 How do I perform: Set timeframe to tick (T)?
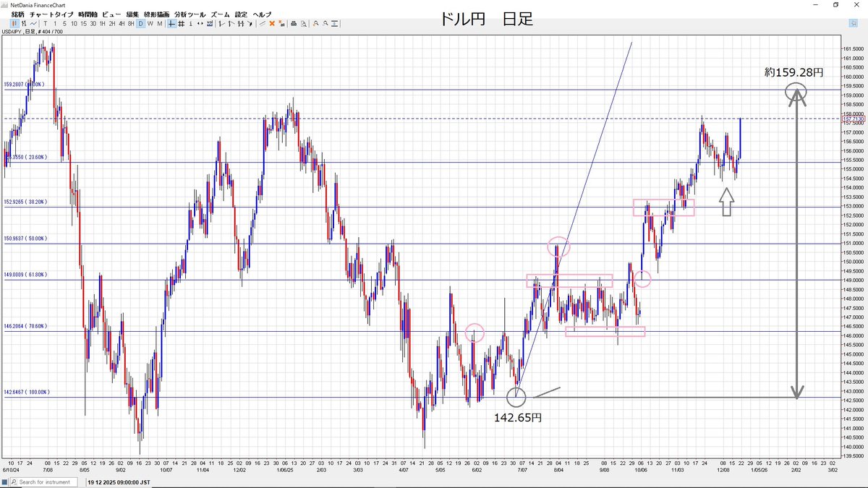pos(46,23)
